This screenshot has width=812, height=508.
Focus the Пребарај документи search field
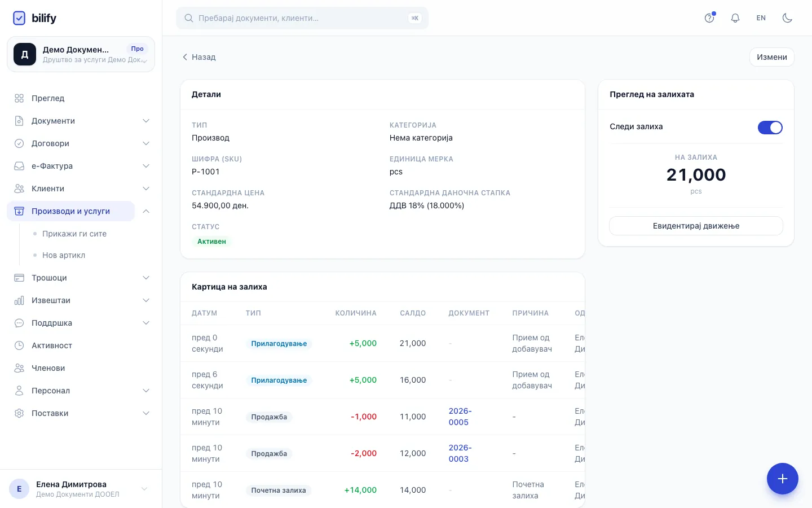302,18
